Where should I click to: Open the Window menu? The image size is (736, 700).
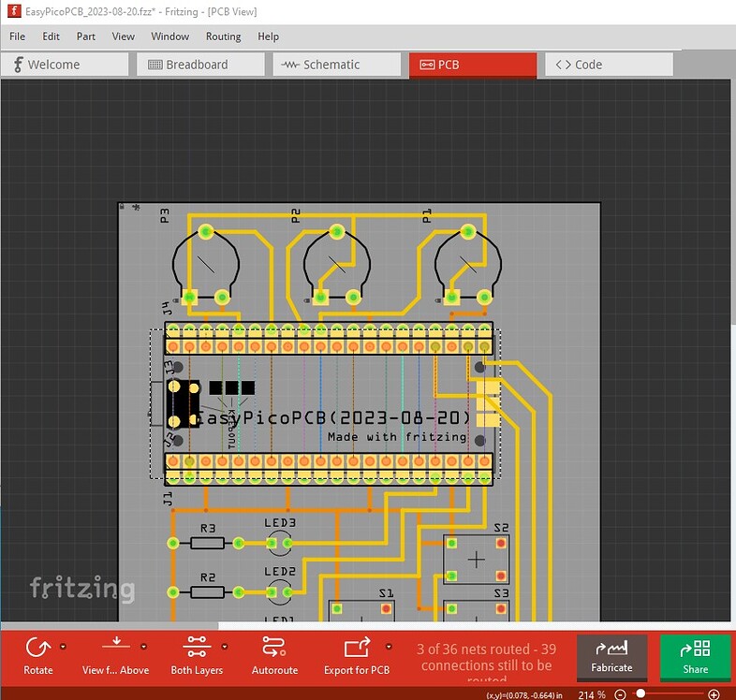pyautogui.click(x=169, y=36)
